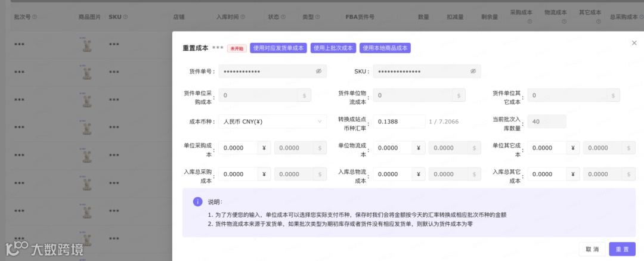Click the 批次号 help icon
The image size is (644, 261).
35,17
